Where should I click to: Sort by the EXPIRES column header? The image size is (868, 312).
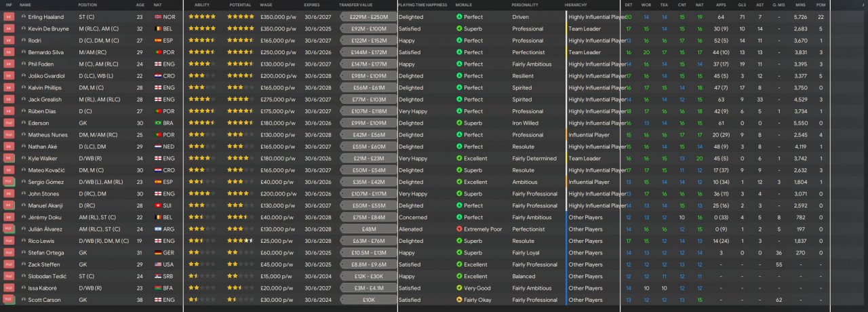[x=312, y=5]
